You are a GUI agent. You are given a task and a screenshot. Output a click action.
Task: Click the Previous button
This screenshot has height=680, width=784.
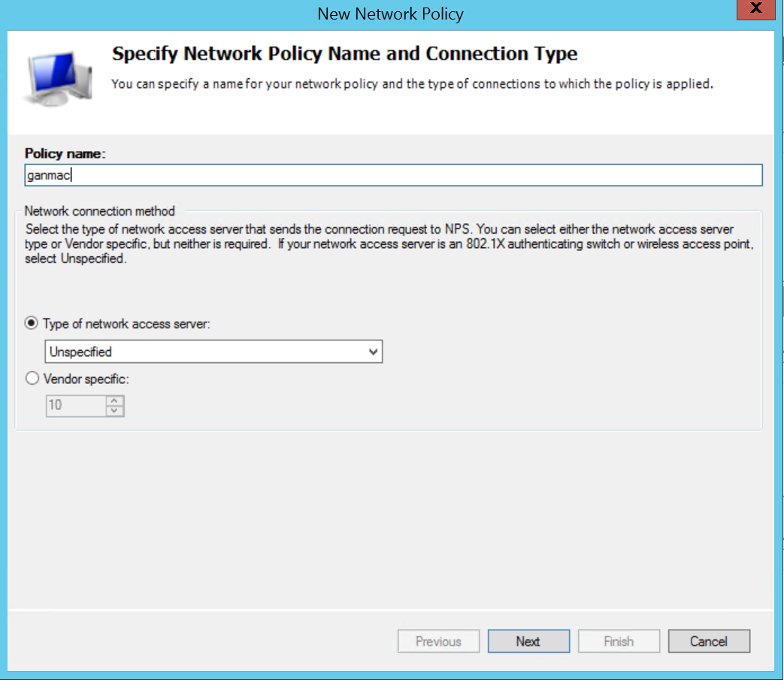point(438,641)
